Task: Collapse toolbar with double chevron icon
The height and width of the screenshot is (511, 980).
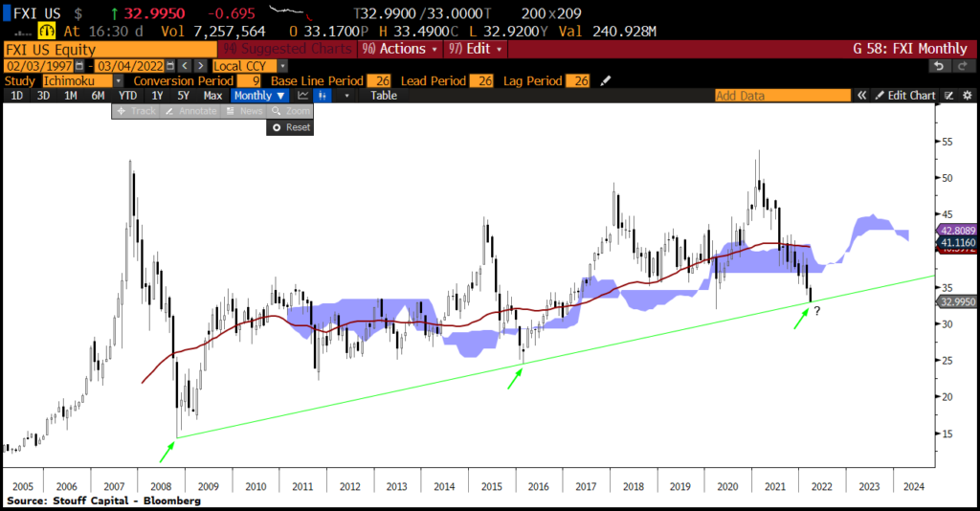Action: pyautogui.click(x=862, y=96)
